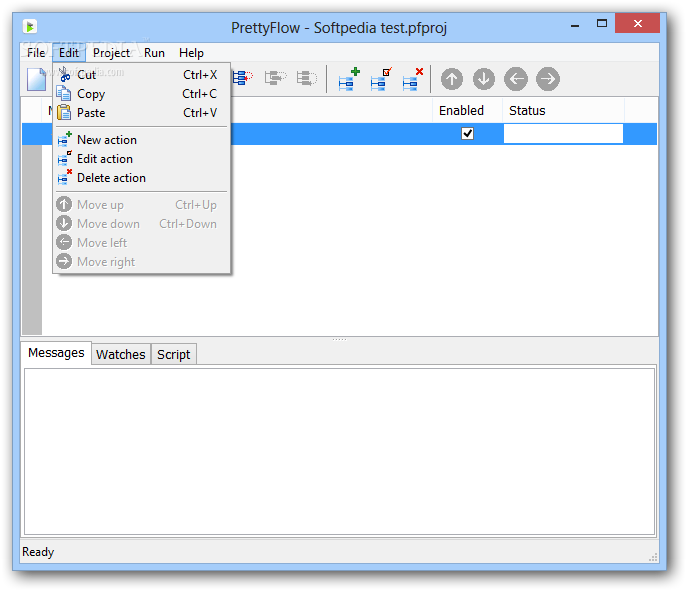Click the PrettyFlow app icon in title bar
Viewport: 687px width, 591px height.
30,27
